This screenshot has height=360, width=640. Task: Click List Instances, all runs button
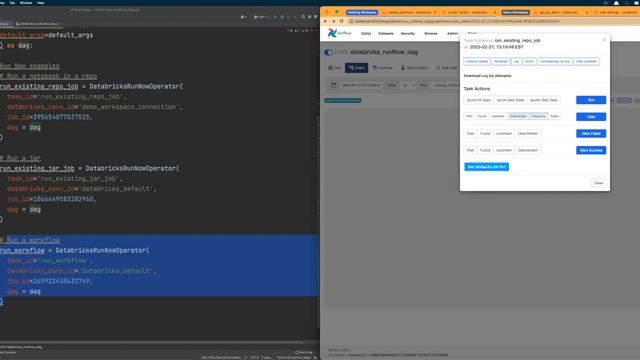555,62
